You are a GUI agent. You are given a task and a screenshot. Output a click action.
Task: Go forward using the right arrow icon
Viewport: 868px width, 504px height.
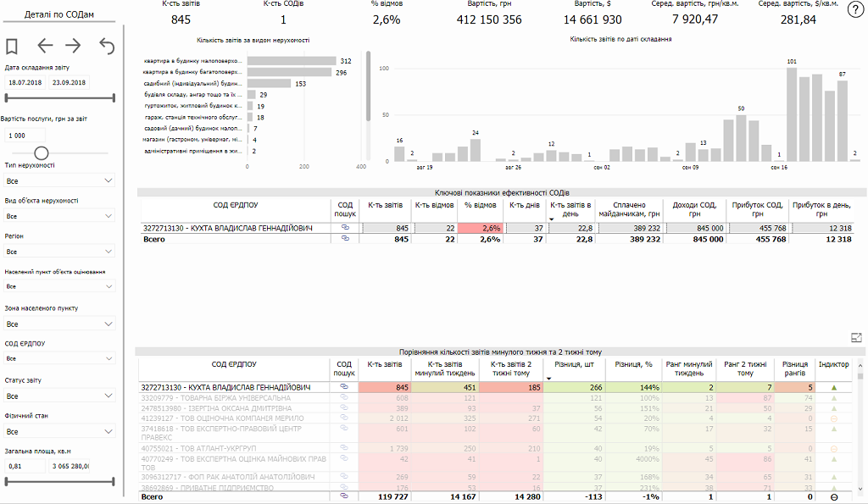(74, 46)
